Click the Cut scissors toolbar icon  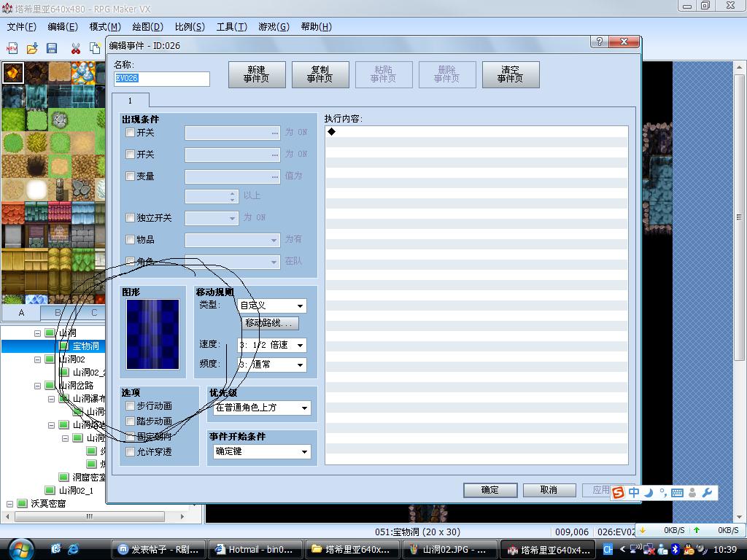75,48
